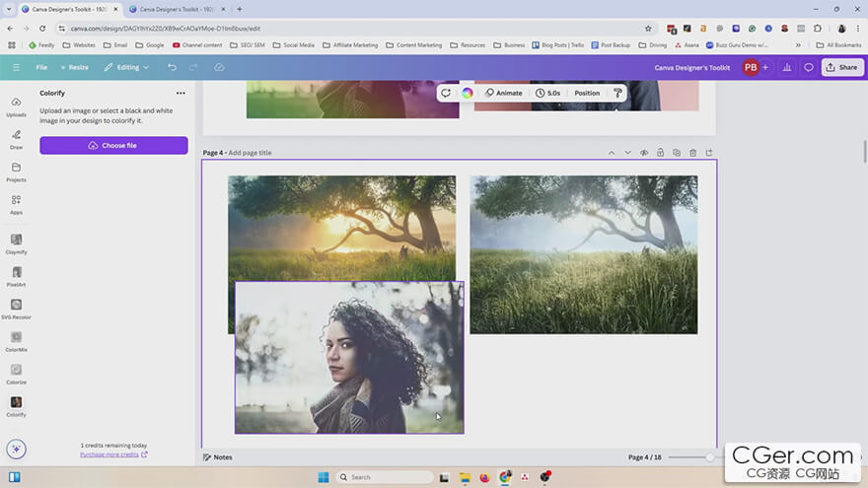Launch the PixelArt app
Image resolution: width=868 pixels, height=488 pixels.
pyautogui.click(x=16, y=275)
